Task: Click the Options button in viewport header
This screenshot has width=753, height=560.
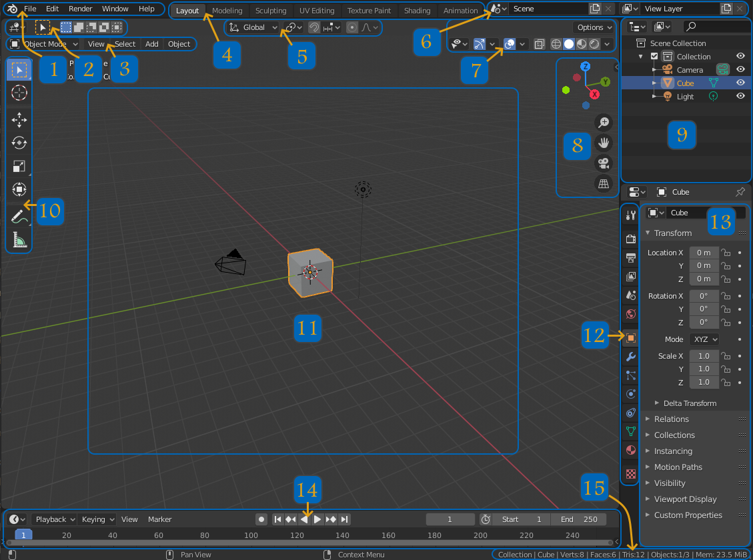Action: pos(593,27)
